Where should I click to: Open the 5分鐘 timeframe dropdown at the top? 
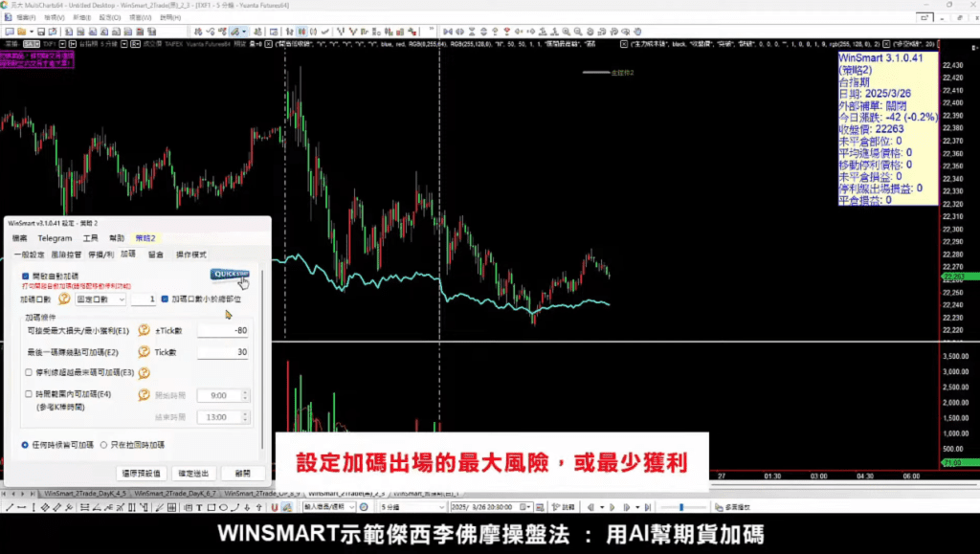[124, 44]
